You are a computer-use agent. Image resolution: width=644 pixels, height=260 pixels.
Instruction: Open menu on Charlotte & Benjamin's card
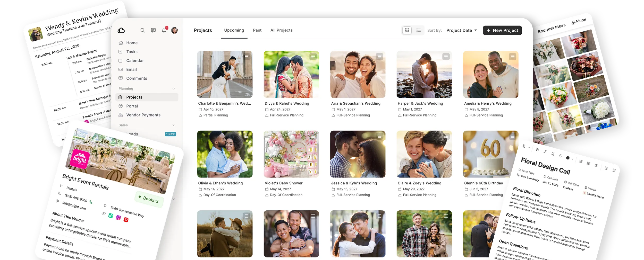247,57
